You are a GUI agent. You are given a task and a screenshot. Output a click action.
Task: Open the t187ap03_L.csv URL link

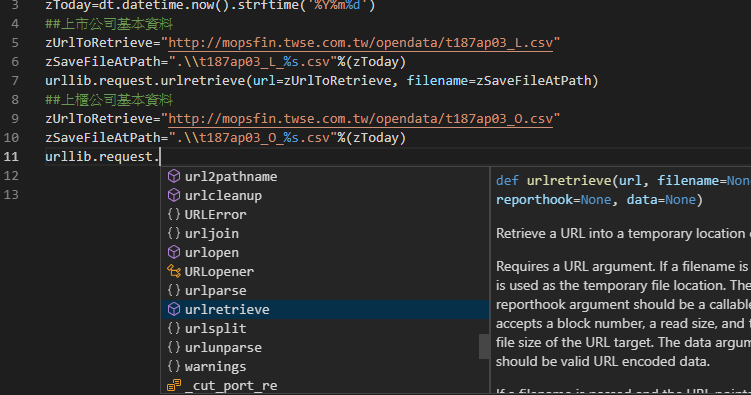point(360,43)
